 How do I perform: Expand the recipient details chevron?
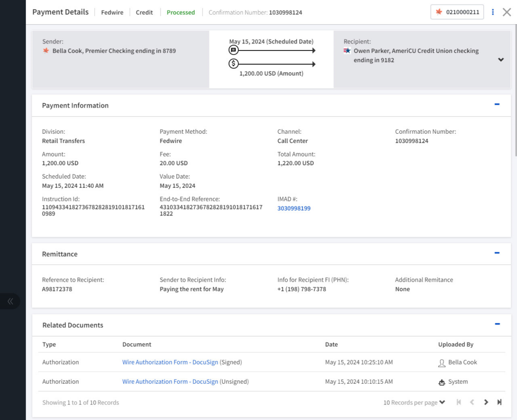point(501,60)
